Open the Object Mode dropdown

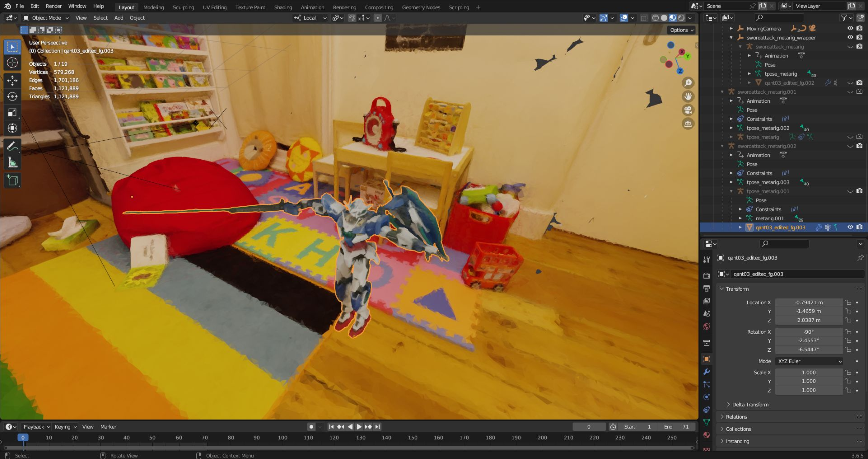pyautogui.click(x=45, y=18)
